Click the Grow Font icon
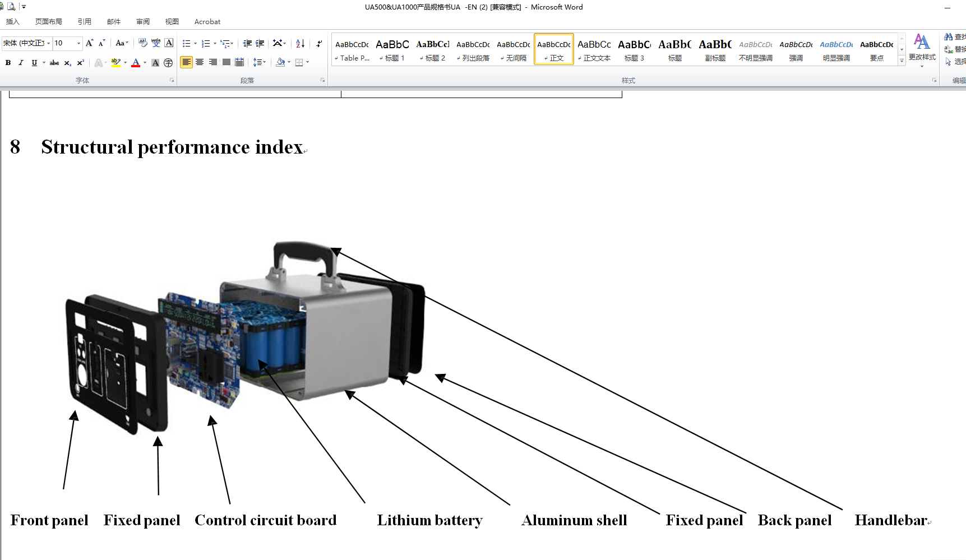Screen dimensions: 966x560 pyautogui.click(x=89, y=43)
